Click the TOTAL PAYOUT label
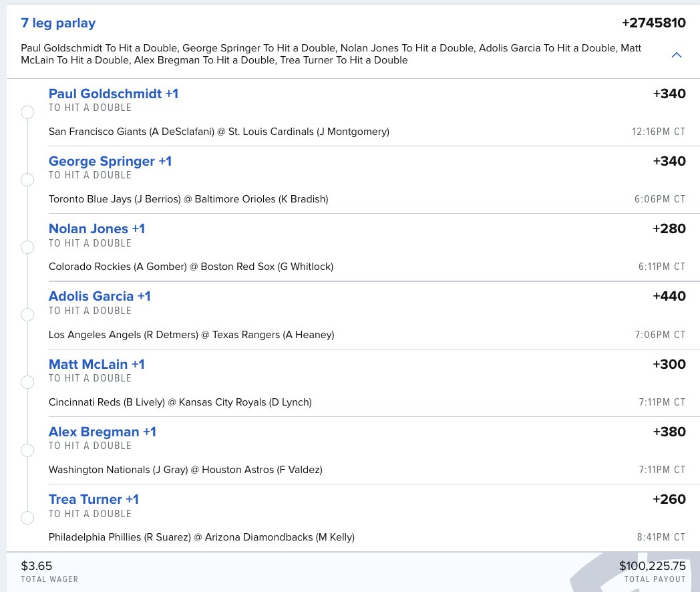This screenshot has width=700, height=592. point(655,579)
